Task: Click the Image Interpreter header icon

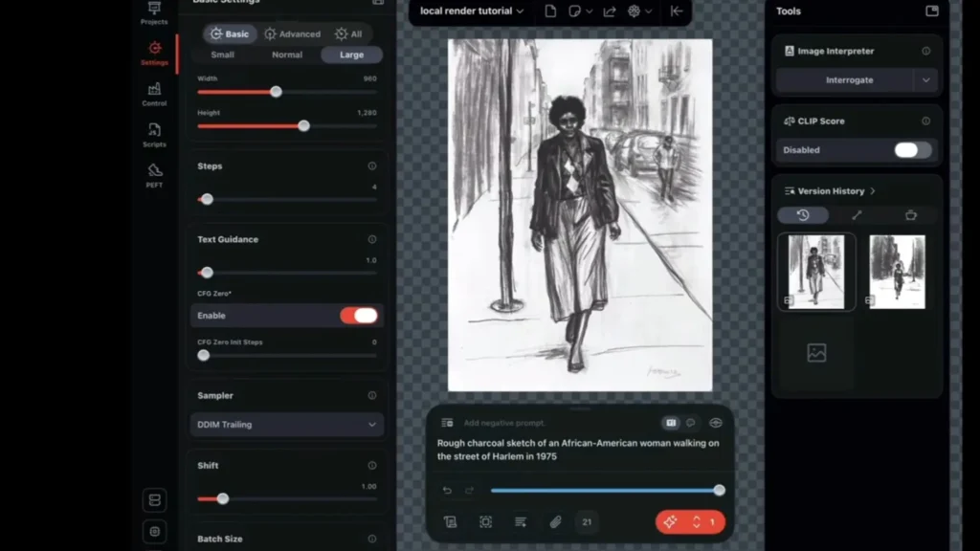Action: (789, 51)
